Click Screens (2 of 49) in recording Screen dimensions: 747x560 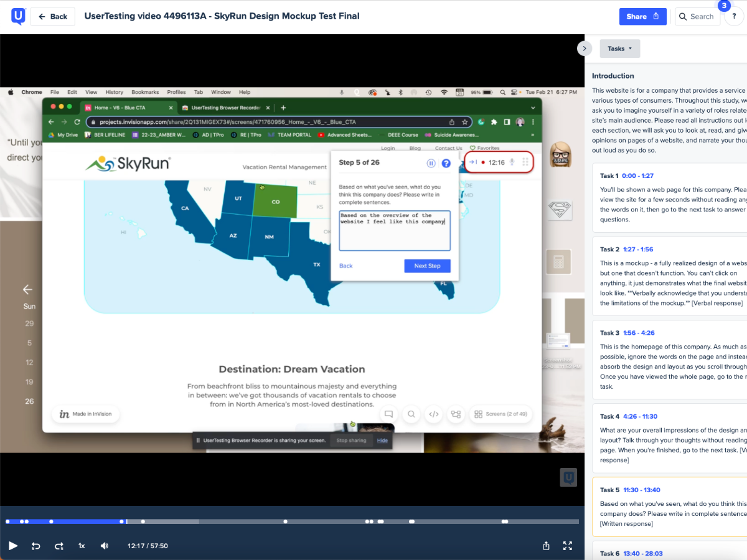pyautogui.click(x=500, y=414)
